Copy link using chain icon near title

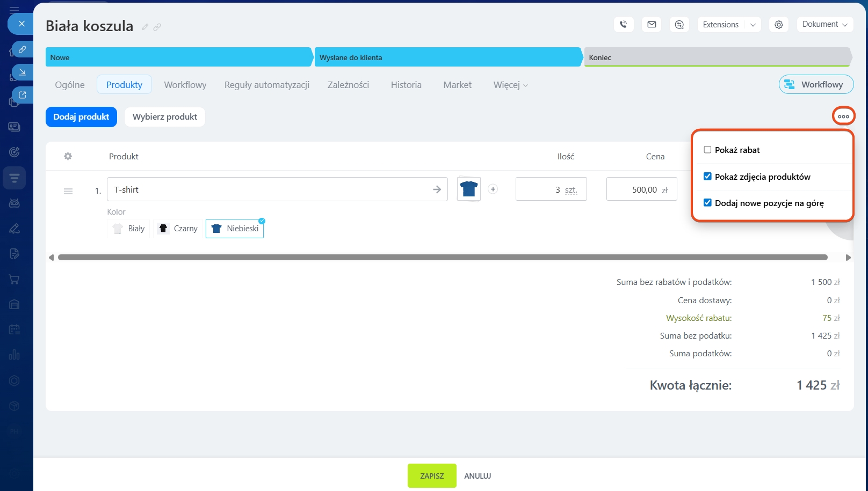157,27
